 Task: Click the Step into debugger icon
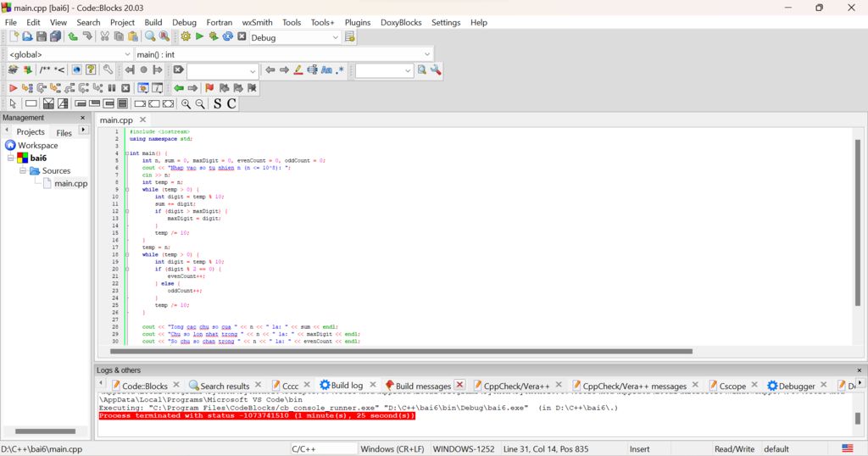pyautogui.click(x=55, y=88)
